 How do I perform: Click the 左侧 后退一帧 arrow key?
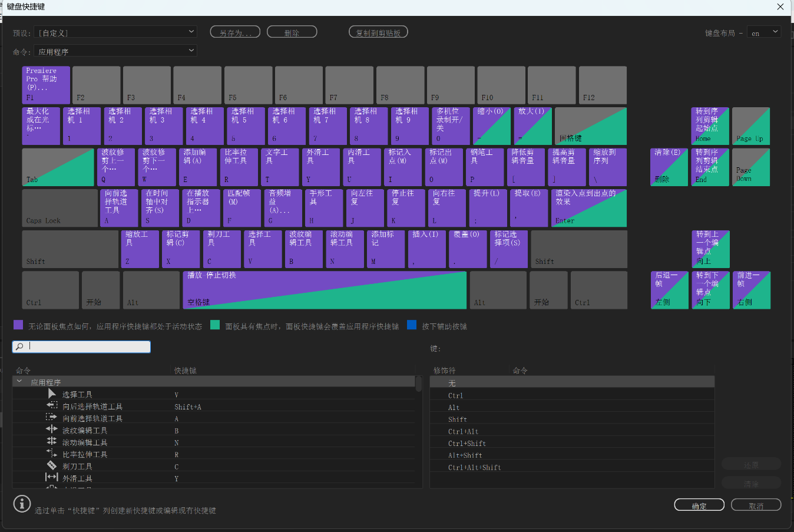(x=669, y=290)
